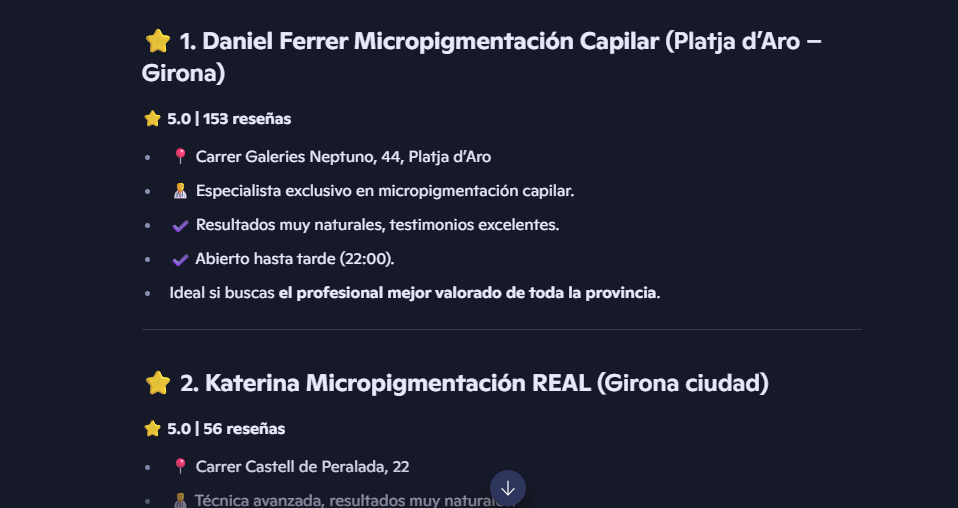
Task: Click the star icon next to 153 reseñas
Action: pos(152,119)
